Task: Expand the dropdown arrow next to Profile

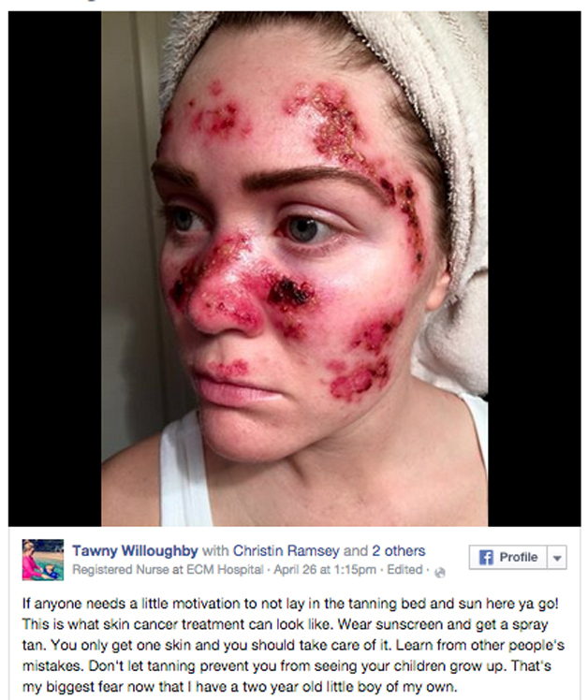Action: [557, 557]
